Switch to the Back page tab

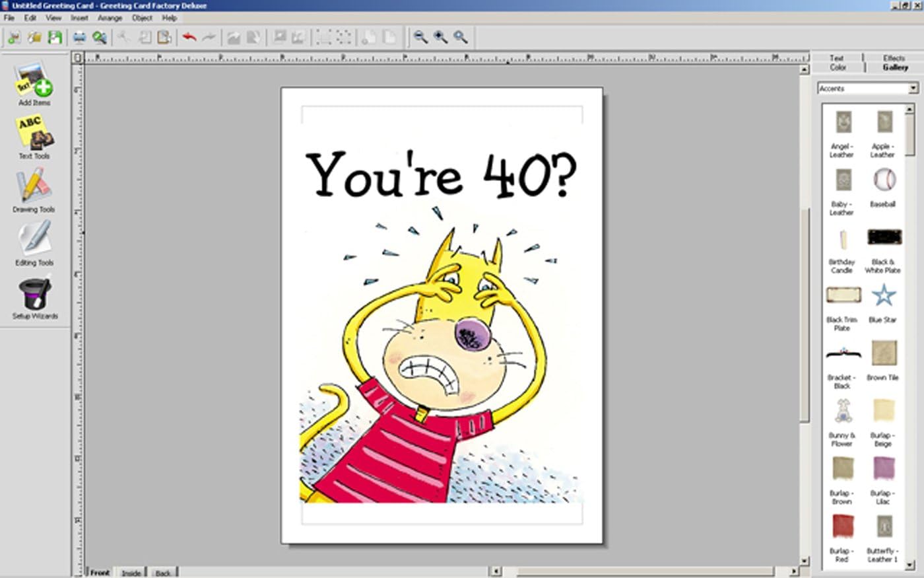pyautogui.click(x=163, y=573)
